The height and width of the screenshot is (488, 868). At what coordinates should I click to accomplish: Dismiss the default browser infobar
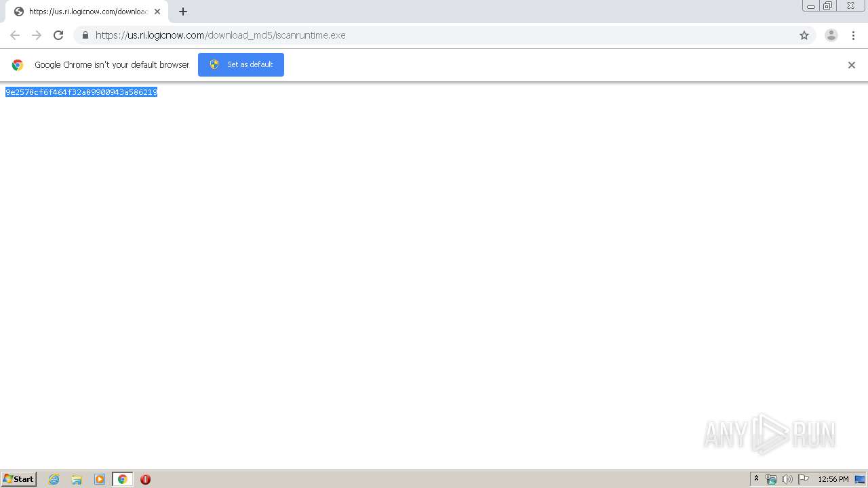pos(852,65)
